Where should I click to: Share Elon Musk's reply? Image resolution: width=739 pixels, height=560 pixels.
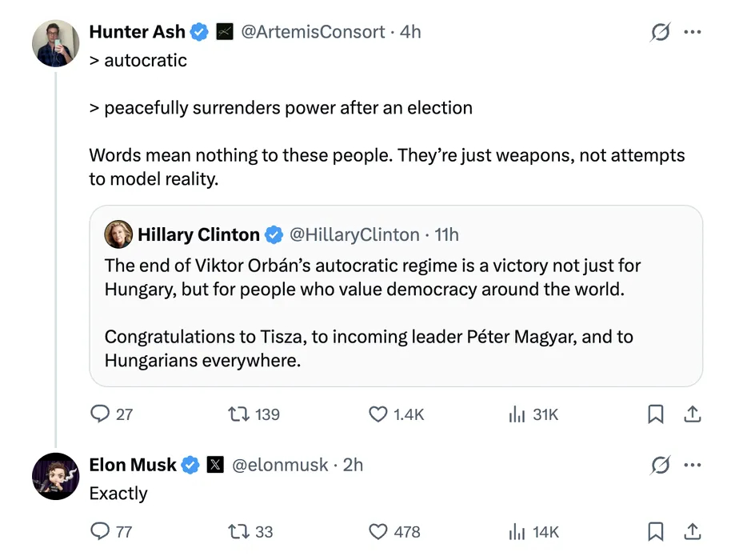(693, 531)
